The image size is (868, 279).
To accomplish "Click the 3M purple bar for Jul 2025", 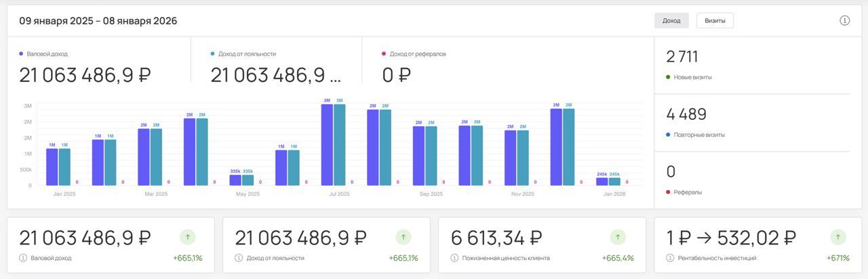I will pos(327,145).
